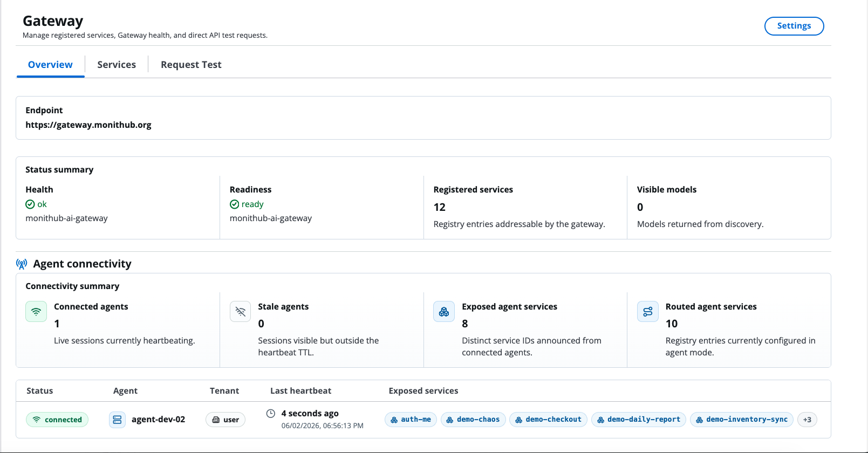Click the Gateway page title

(x=53, y=21)
